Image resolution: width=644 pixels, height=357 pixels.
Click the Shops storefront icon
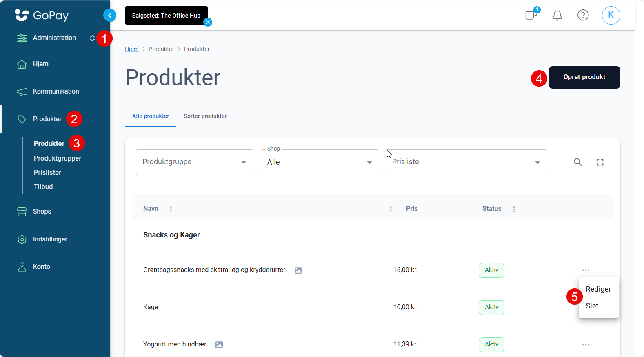22,212
